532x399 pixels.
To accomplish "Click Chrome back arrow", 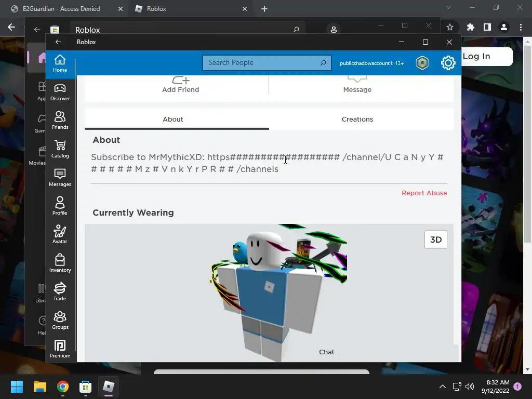I will 11,27.
